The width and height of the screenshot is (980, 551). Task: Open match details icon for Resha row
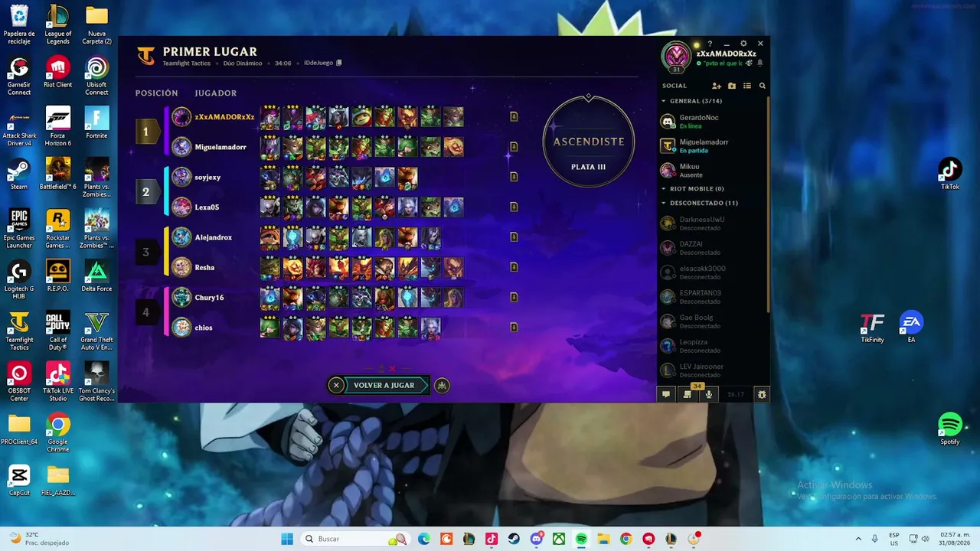point(514,267)
